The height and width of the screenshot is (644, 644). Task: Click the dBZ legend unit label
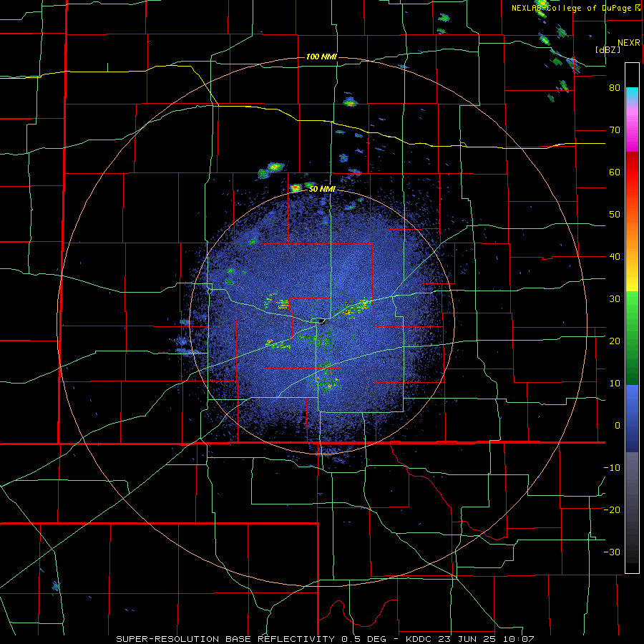(608, 49)
